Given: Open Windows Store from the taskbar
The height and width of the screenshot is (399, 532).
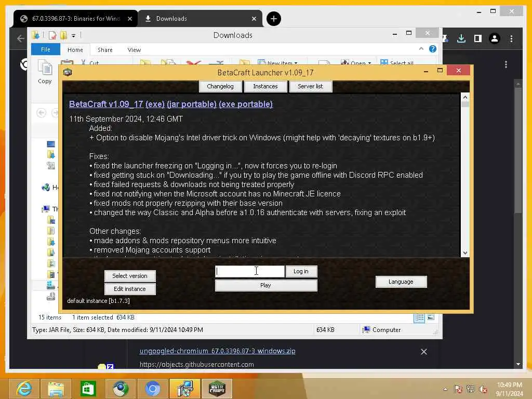Looking at the screenshot, I should (x=88, y=389).
